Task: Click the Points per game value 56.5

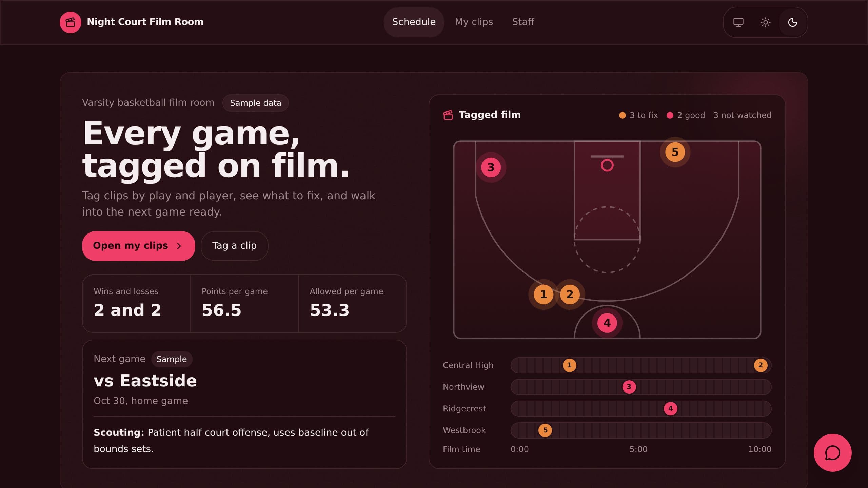Action: pyautogui.click(x=221, y=310)
